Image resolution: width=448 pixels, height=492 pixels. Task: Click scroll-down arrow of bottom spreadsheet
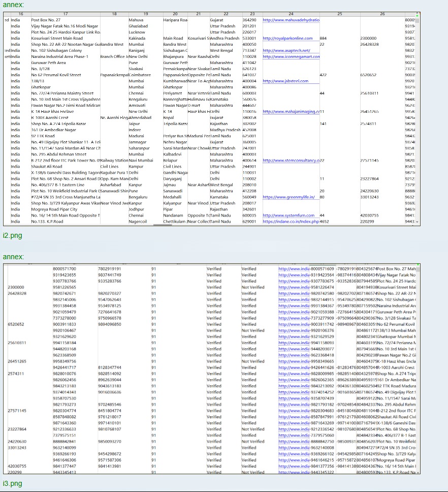click(418, 472)
